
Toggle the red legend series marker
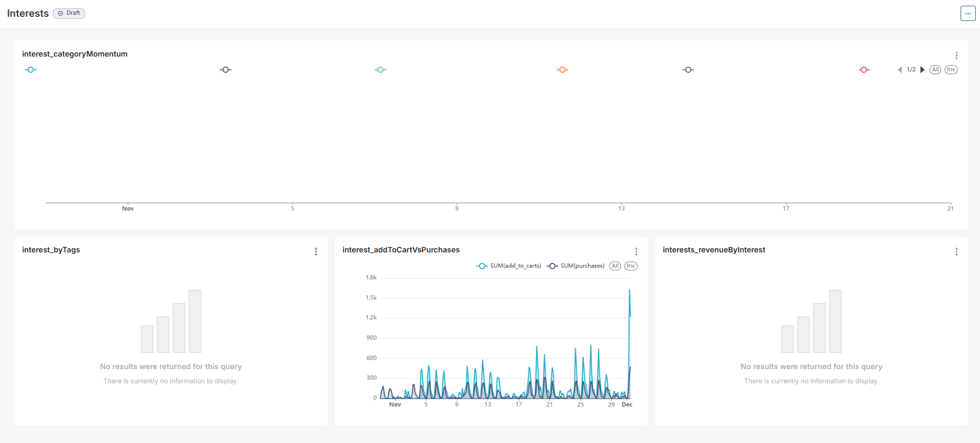864,70
